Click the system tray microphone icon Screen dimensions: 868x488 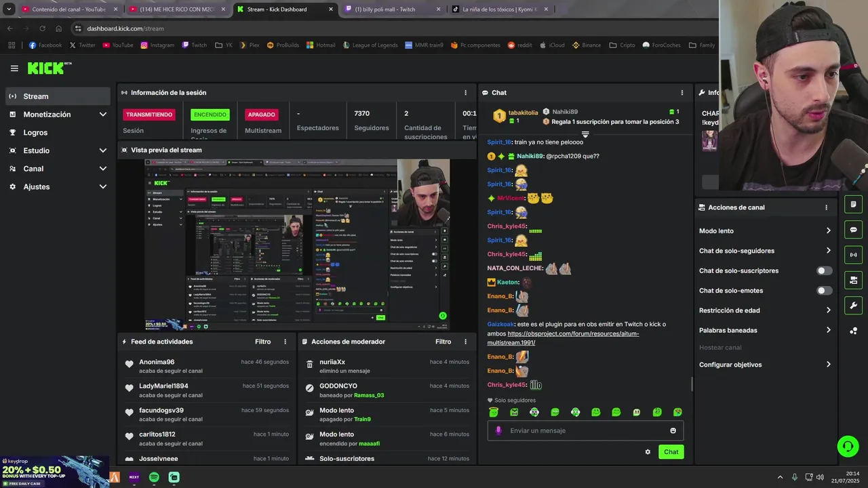coord(795,477)
